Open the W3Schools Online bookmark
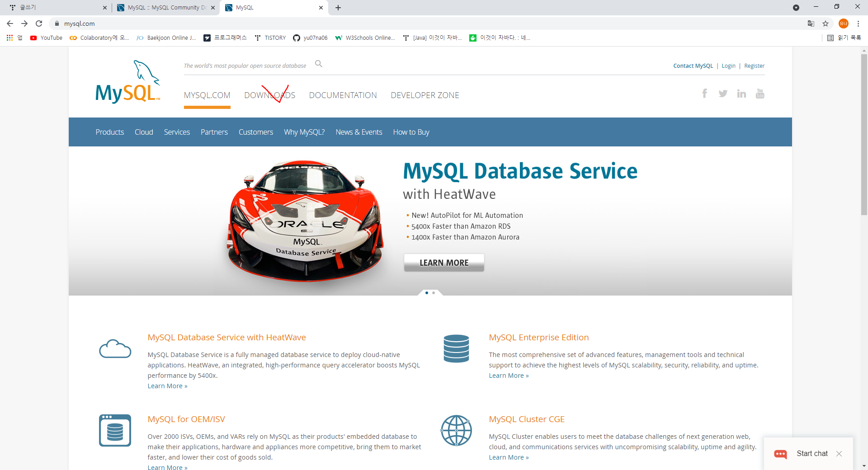The image size is (868, 470). [x=365, y=38]
